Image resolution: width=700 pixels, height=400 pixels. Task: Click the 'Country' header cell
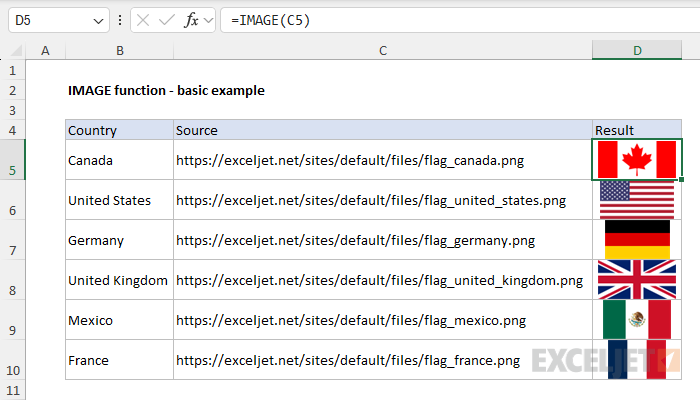[119, 130]
